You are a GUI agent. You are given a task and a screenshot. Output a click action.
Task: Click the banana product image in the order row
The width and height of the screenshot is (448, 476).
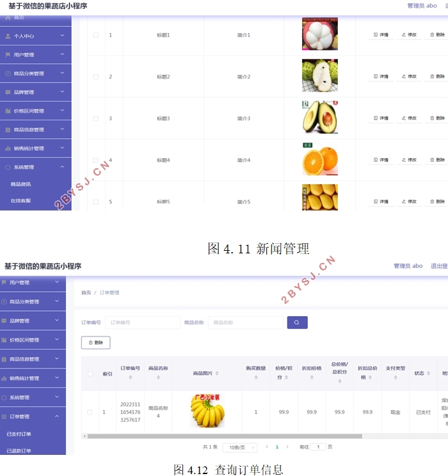207,411
